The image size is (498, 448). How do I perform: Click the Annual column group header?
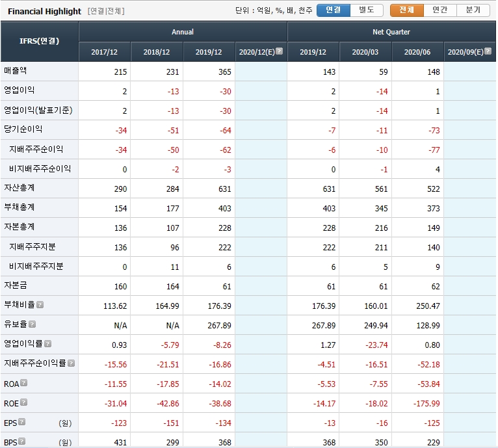pyautogui.click(x=183, y=32)
